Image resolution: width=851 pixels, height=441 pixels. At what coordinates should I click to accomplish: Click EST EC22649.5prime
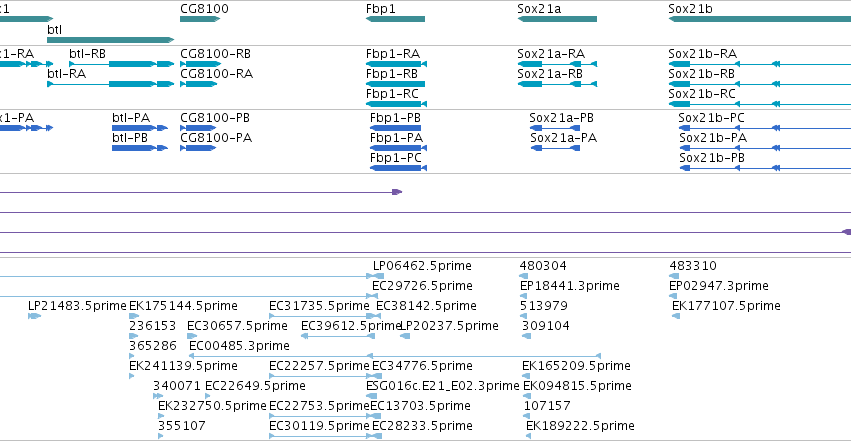(x=255, y=386)
